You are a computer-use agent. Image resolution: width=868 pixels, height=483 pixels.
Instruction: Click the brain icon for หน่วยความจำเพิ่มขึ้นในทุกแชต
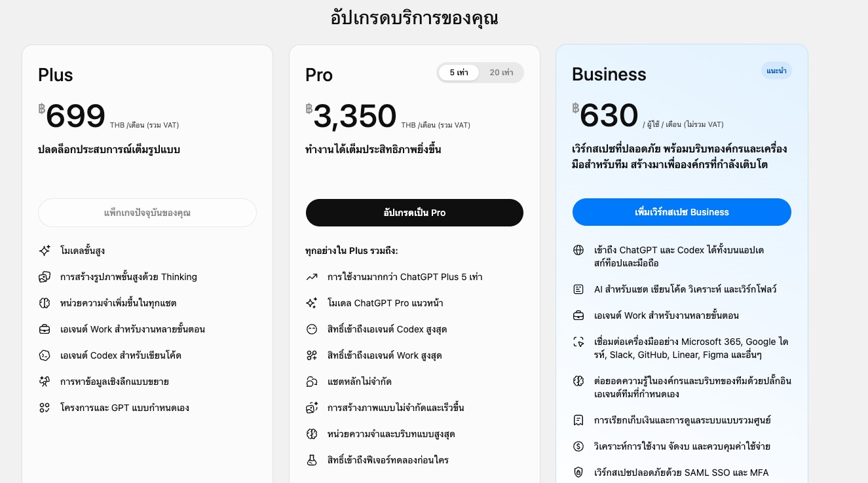(x=45, y=303)
